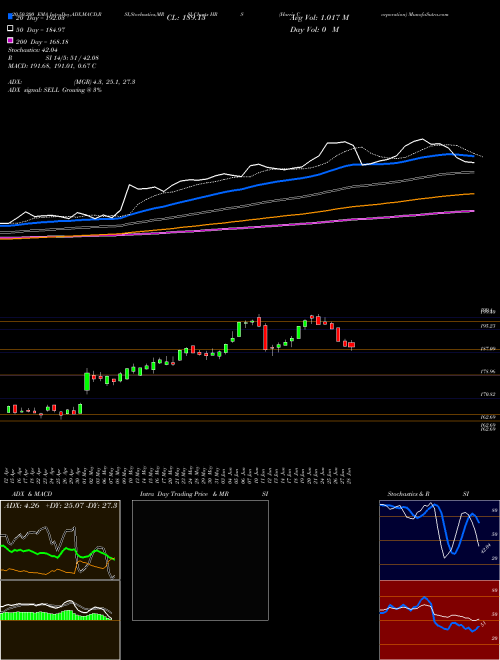Click the large green gap-up candlestick
Screen dimensions: 500x660
click(87, 382)
